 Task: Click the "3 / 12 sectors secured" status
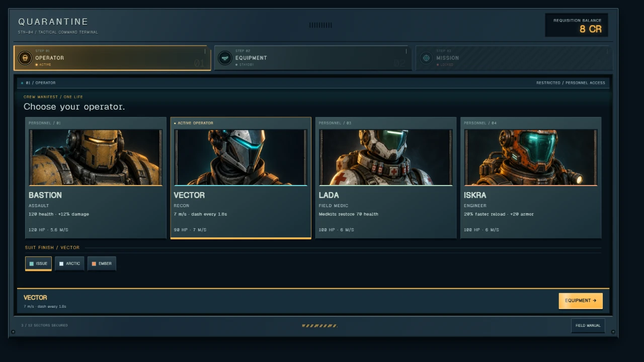44,325
